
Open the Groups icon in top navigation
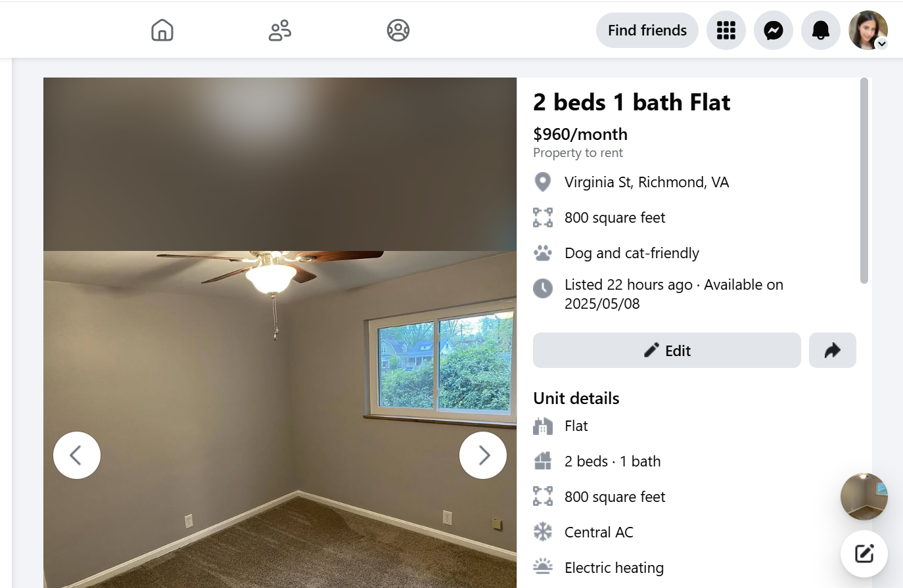398,30
